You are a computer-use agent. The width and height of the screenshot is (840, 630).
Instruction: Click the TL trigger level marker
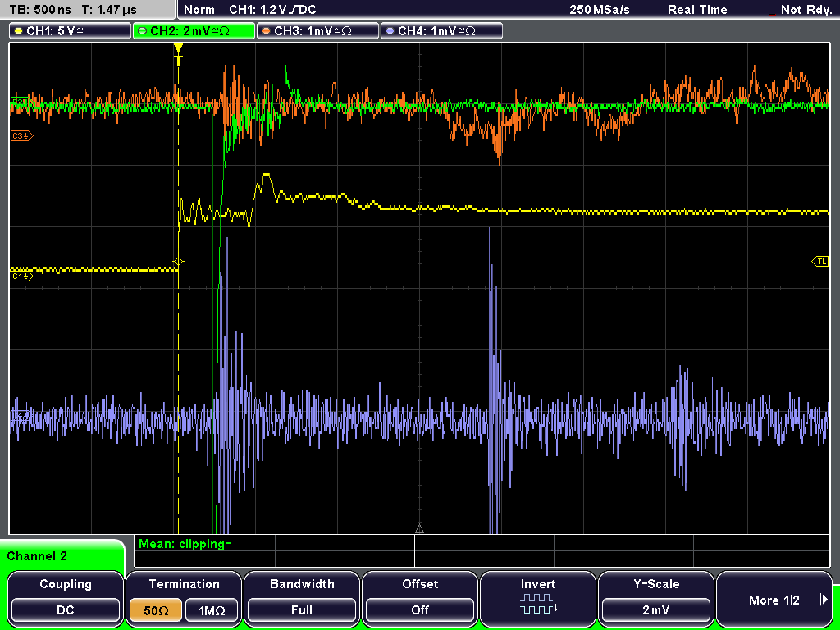[820, 262]
